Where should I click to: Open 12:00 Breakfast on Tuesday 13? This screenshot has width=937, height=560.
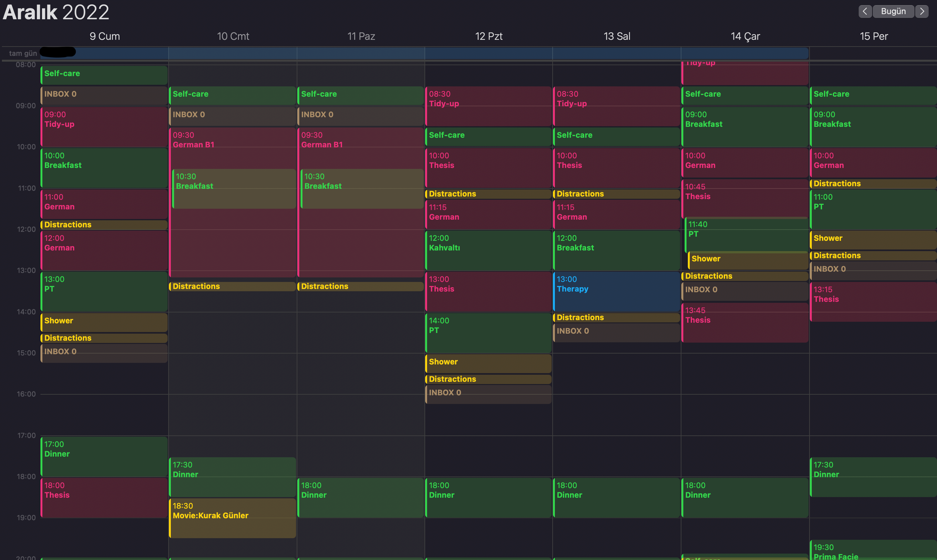coord(617,250)
